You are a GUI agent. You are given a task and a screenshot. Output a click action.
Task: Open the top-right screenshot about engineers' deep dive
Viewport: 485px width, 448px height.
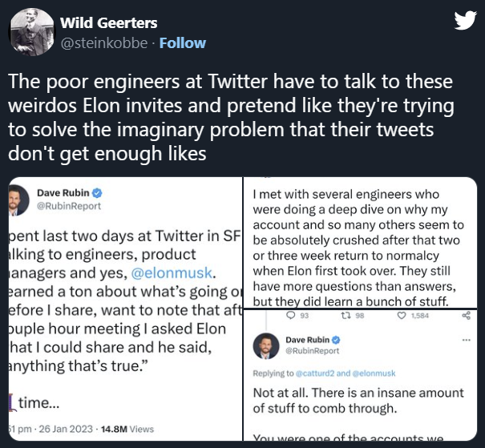pyautogui.click(x=363, y=240)
